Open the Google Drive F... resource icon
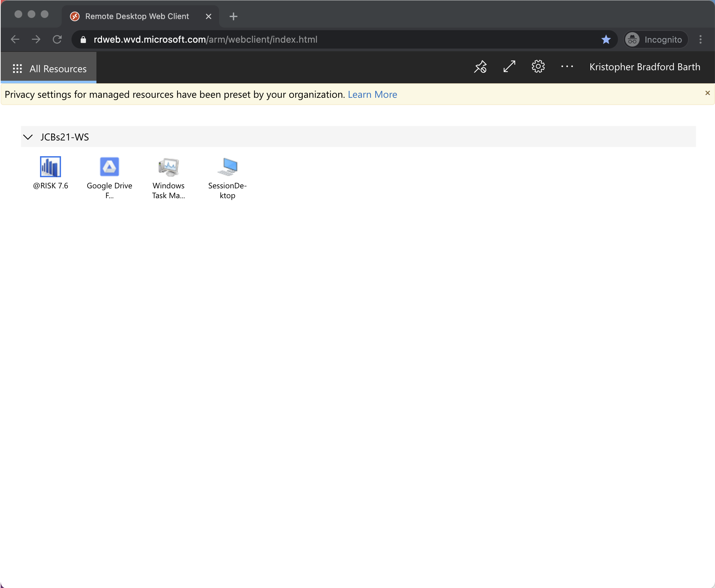 pyautogui.click(x=109, y=167)
